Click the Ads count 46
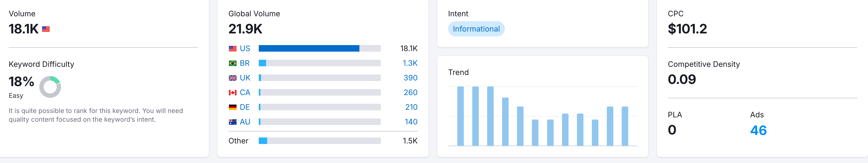 (758, 130)
